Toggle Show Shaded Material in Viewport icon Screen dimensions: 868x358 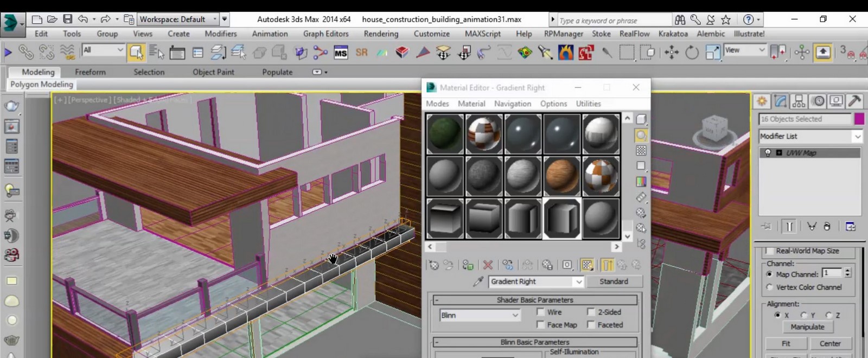tap(587, 265)
